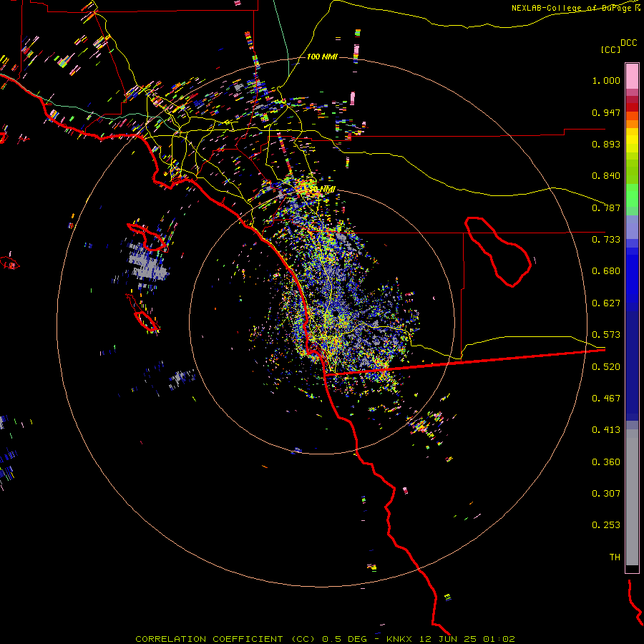
Task: Select the 1.000 legend value
Action: tap(606, 80)
